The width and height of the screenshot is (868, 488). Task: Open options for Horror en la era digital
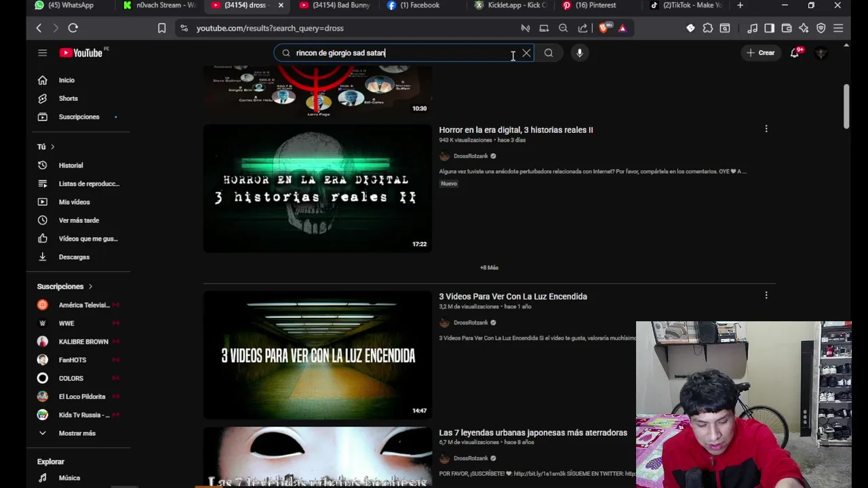[766, 129]
